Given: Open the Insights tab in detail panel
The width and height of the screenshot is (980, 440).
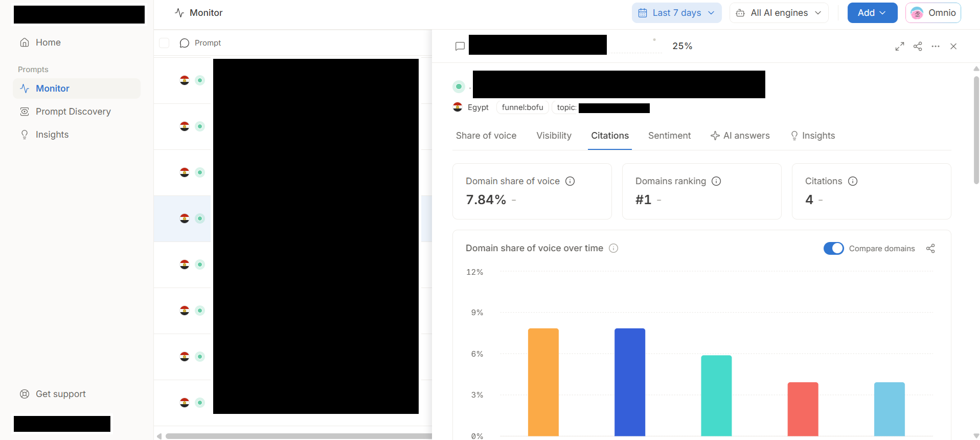Looking at the screenshot, I should 813,136.
